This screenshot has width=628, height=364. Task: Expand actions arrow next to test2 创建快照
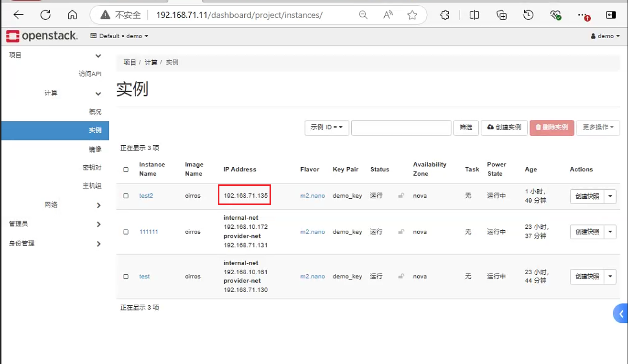coord(610,196)
